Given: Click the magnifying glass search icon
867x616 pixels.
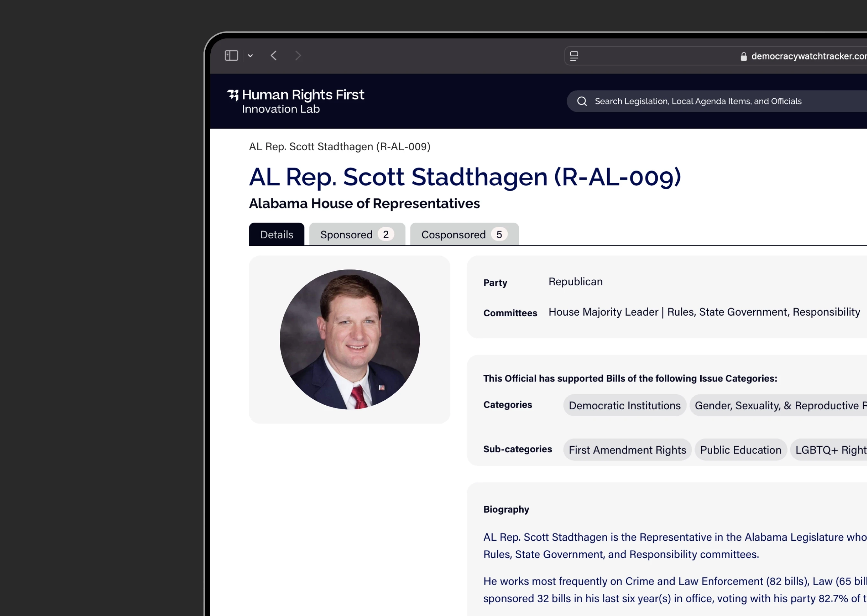Looking at the screenshot, I should pyautogui.click(x=582, y=101).
